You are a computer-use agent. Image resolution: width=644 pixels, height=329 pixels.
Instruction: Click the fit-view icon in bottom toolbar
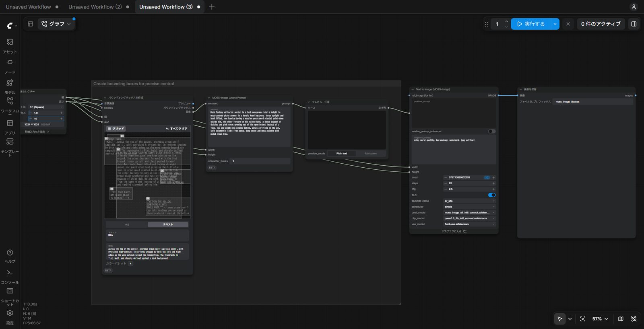click(582, 319)
